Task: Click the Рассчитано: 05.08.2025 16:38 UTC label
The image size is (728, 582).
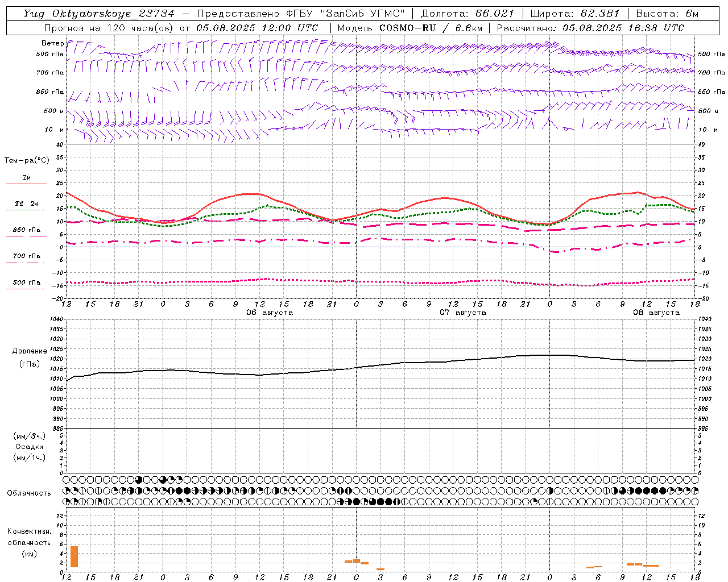Action: click(590, 28)
